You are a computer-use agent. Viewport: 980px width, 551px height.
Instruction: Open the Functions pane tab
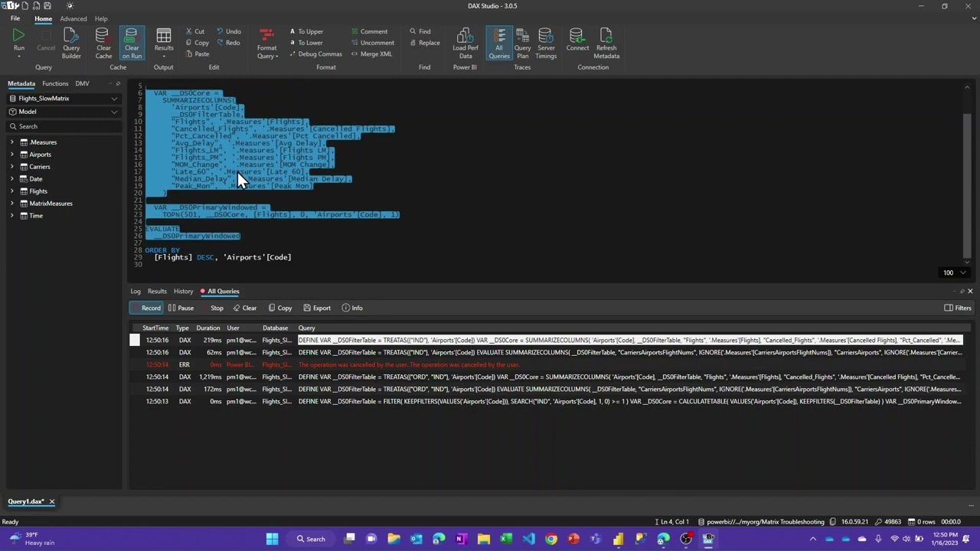(55, 83)
